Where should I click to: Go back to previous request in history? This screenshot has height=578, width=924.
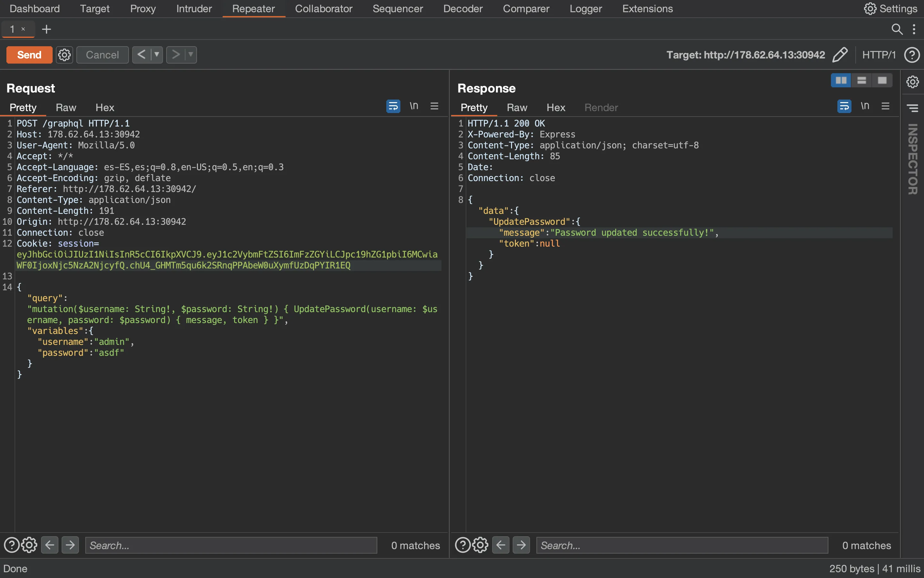(x=141, y=55)
